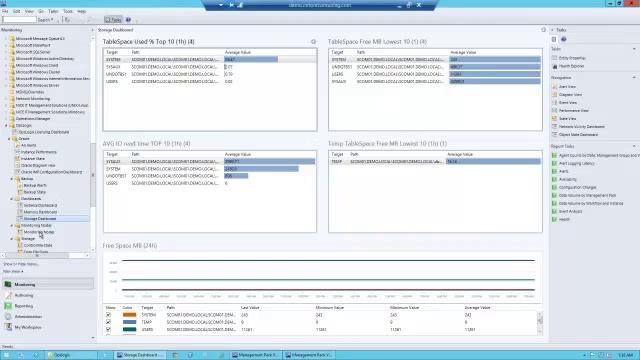Image resolution: width=640 pixels, height=360 pixels.
Task: Switch to Authoring workspace
Action: tap(48, 295)
